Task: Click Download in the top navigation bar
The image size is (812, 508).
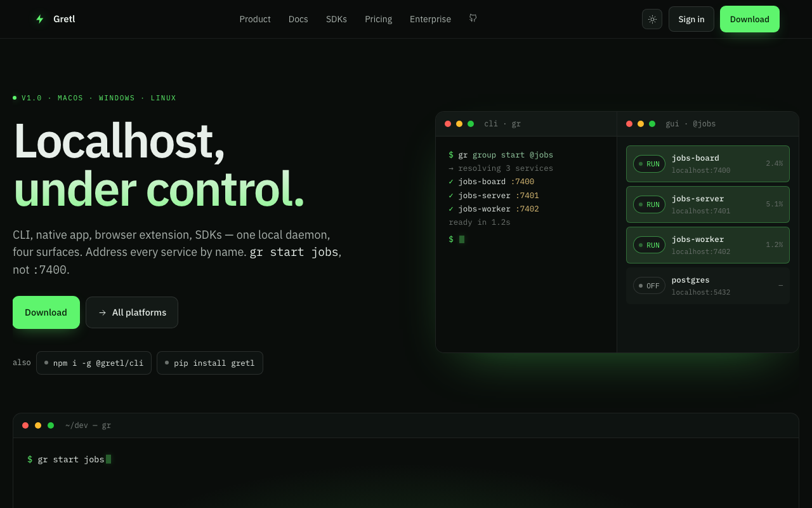Action: click(750, 19)
